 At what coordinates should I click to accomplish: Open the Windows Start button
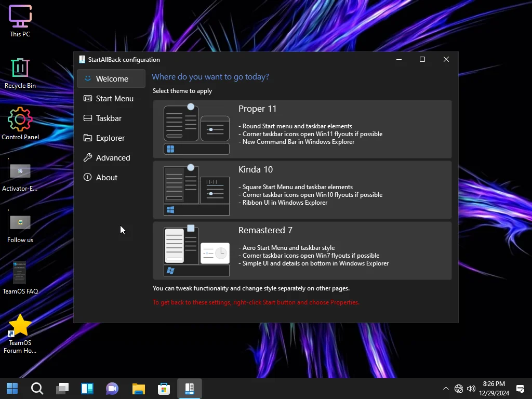(x=12, y=389)
